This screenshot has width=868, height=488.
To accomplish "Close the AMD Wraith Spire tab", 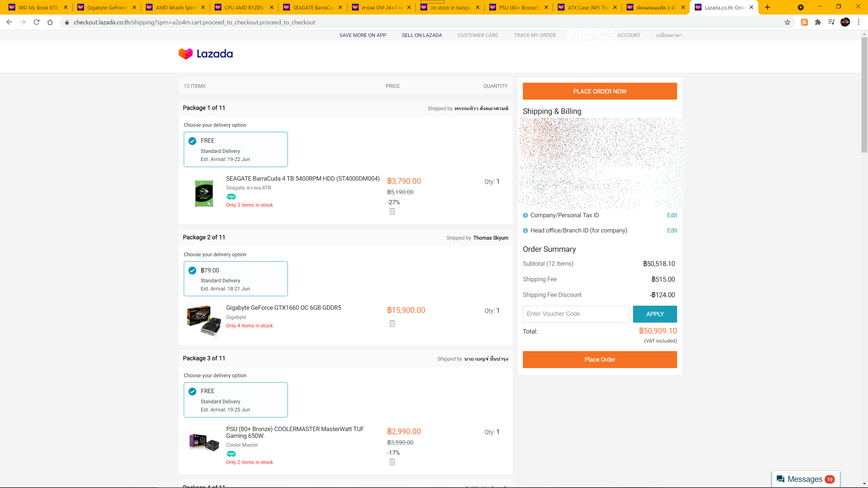I will tap(203, 7).
